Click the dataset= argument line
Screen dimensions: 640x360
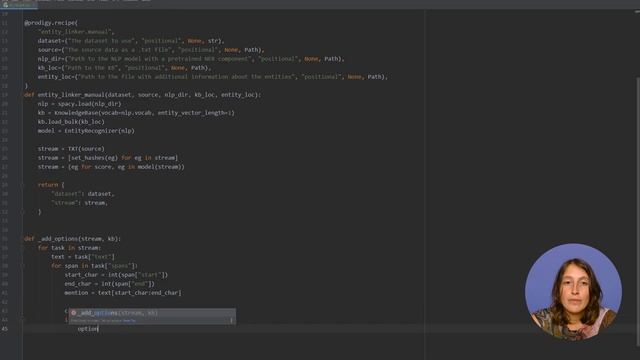tap(131, 41)
